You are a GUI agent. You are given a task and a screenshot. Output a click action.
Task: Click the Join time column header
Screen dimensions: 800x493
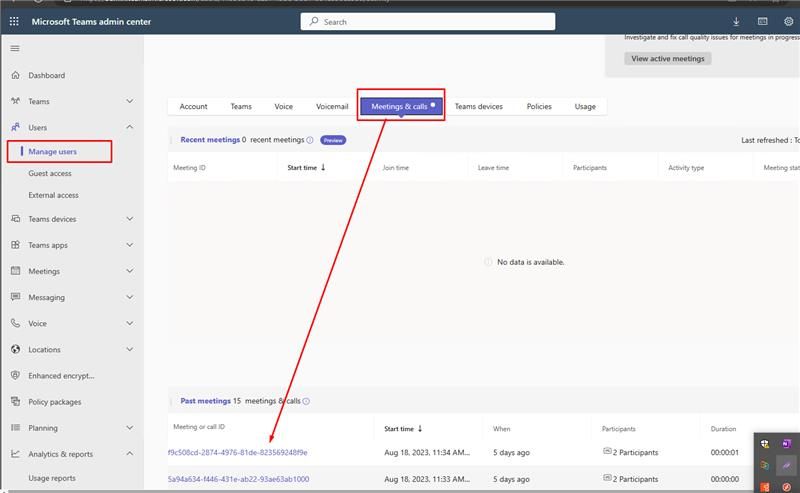[395, 167]
